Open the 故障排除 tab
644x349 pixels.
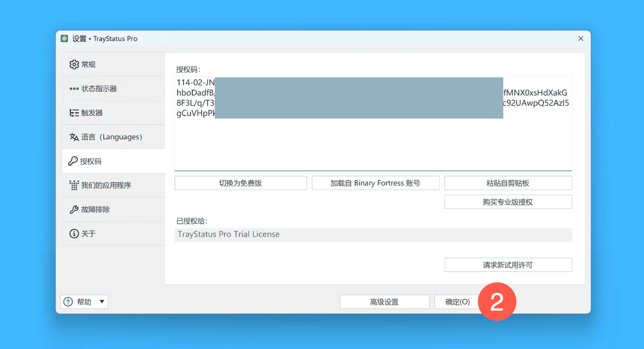(113, 209)
